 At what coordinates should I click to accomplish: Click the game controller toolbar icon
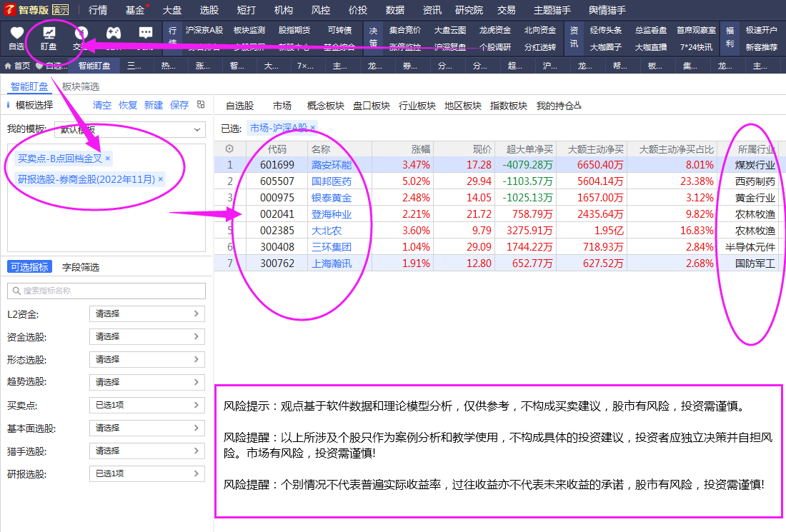point(114,34)
